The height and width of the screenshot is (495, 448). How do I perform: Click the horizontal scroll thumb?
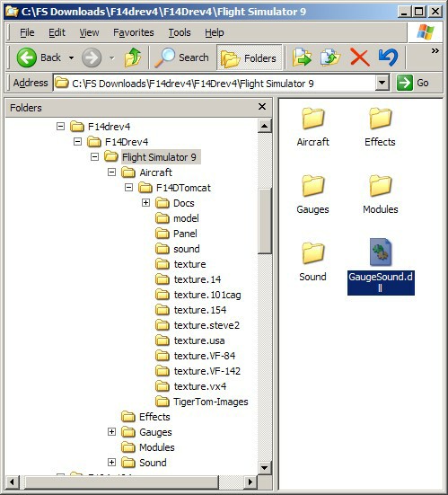coord(122,482)
